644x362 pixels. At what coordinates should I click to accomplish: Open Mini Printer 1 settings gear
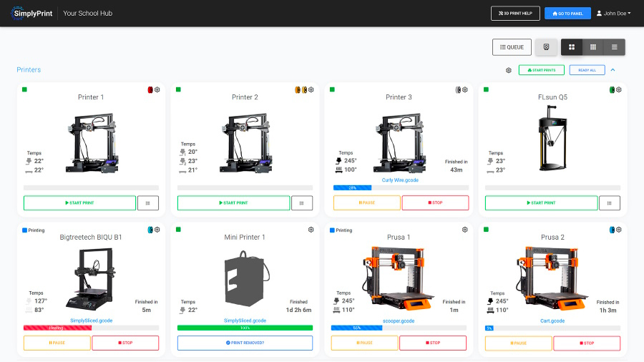click(311, 230)
